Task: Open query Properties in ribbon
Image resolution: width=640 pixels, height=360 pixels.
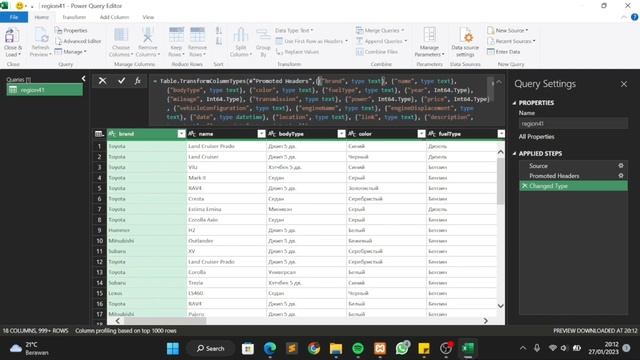Action: [x=71, y=31]
